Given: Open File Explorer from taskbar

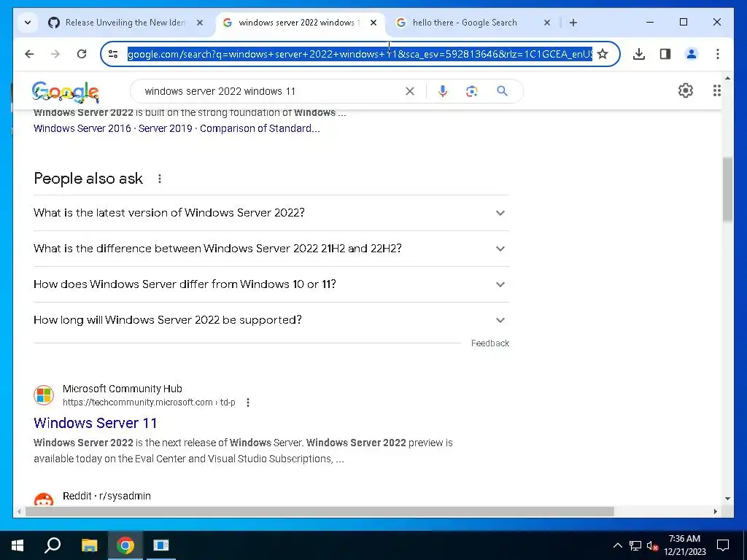Looking at the screenshot, I should click(89, 545).
